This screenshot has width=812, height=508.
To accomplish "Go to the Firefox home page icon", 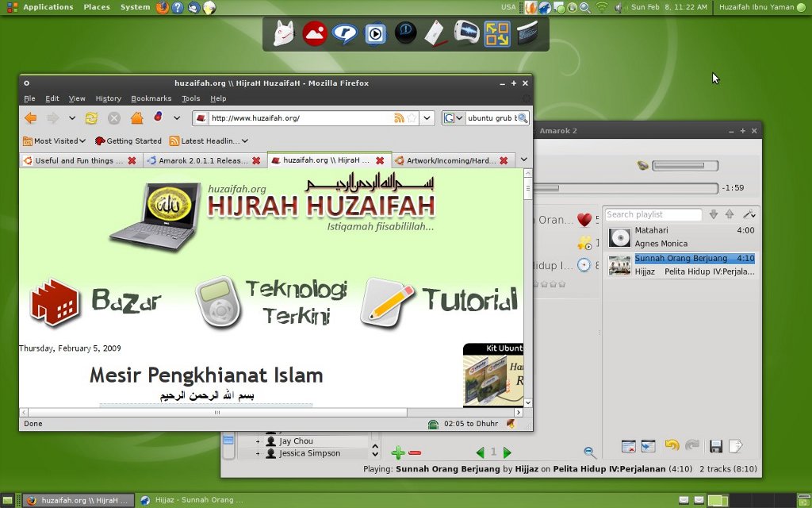I will click(x=136, y=118).
